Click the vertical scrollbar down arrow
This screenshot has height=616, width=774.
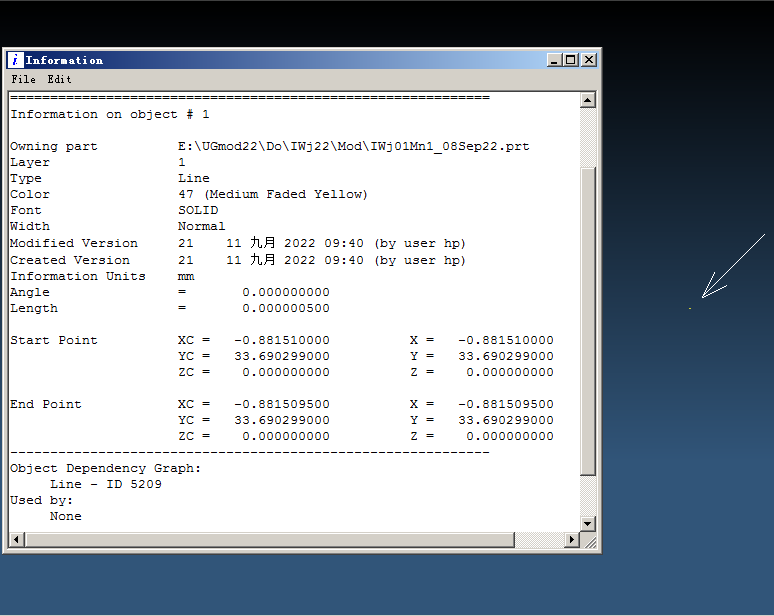587,524
